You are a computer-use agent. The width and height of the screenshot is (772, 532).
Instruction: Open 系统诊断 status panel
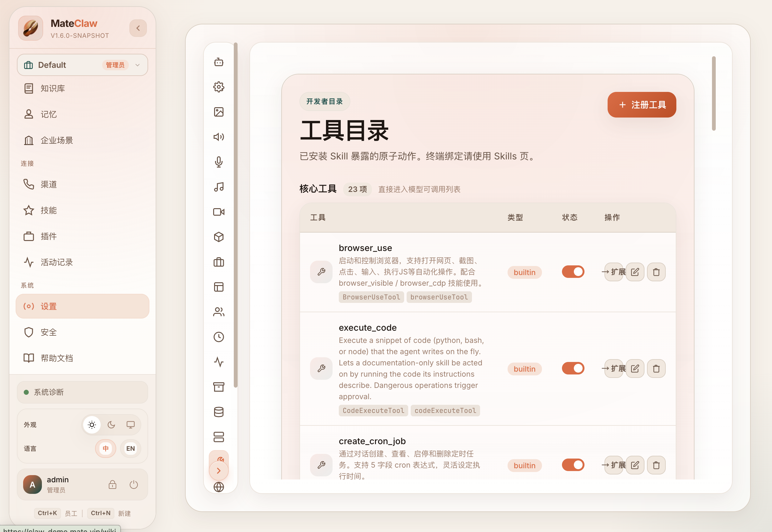(82, 392)
